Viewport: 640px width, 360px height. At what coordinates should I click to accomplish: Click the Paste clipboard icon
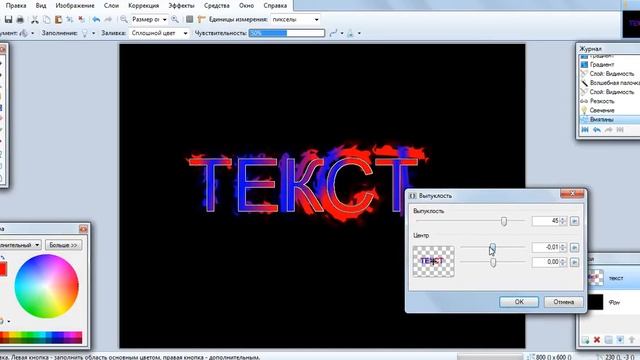(58, 19)
